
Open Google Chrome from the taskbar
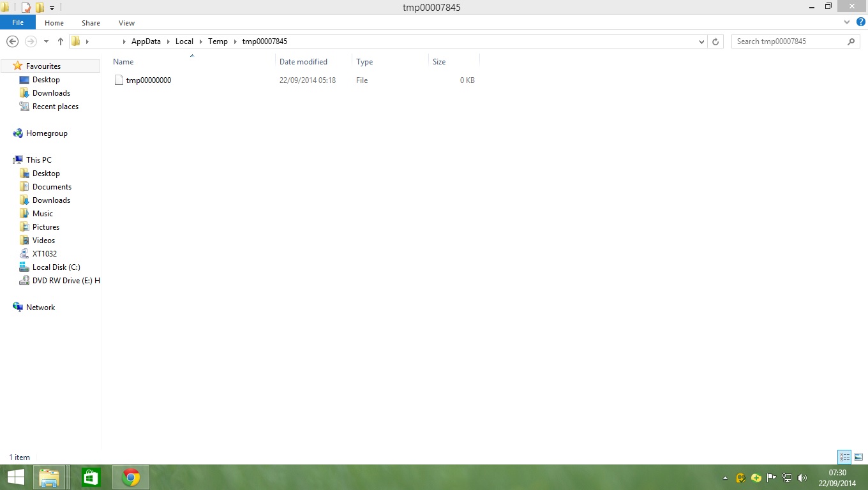tap(131, 477)
